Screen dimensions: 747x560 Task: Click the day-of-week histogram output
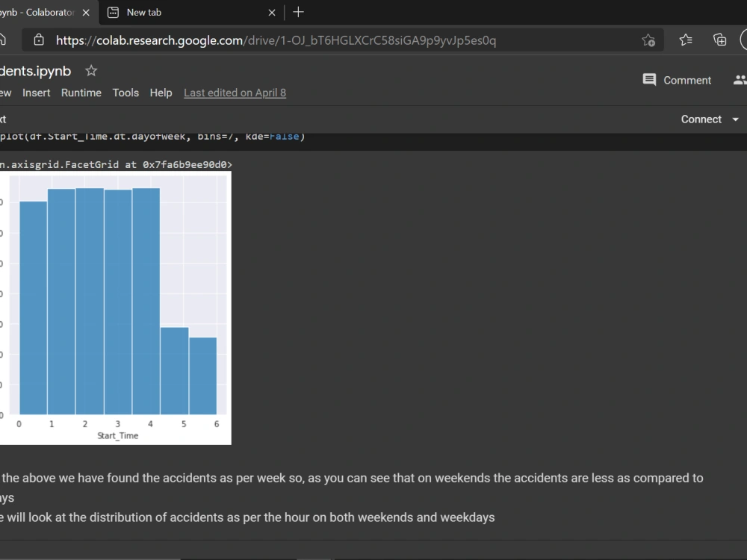click(x=116, y=308)
